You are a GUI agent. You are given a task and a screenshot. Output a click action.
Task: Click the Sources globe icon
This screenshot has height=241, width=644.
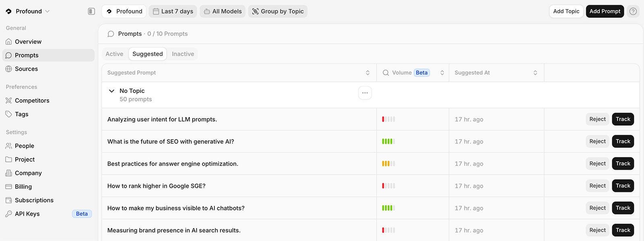(8, 69)
